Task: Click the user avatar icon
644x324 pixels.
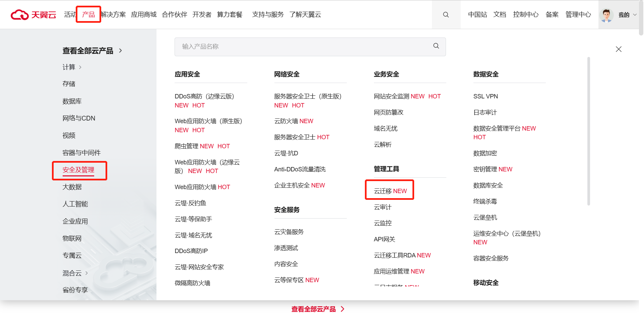Action: coord(606,15)
